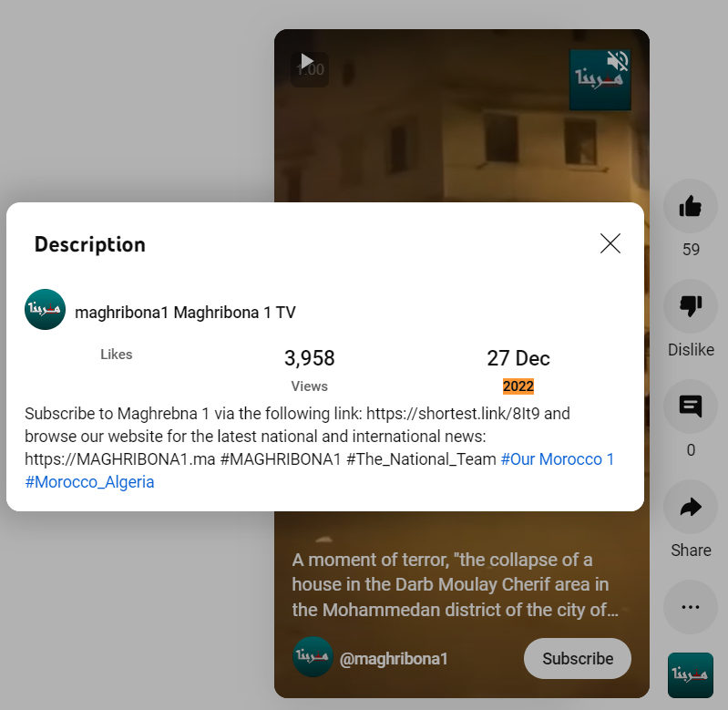Share this Short via the arrow icon
Image resolution: width=728 pixels, height=710 pixels.
pyautogui.click(x=691, y=507)
